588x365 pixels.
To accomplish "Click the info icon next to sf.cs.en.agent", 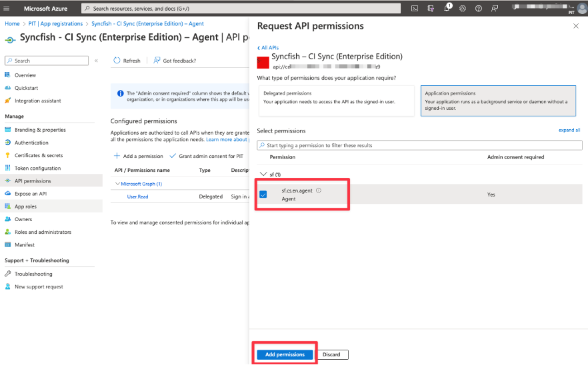I will click(319, 190).
